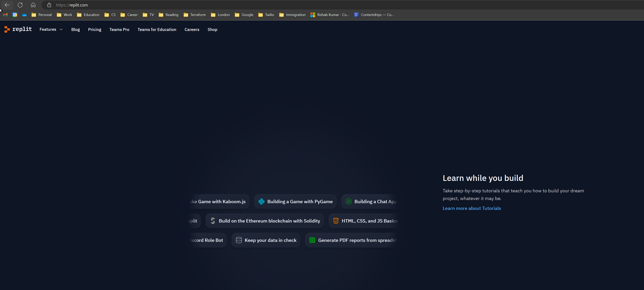Open Build on Ethereum blockchain with Solidity

[265, 221]
